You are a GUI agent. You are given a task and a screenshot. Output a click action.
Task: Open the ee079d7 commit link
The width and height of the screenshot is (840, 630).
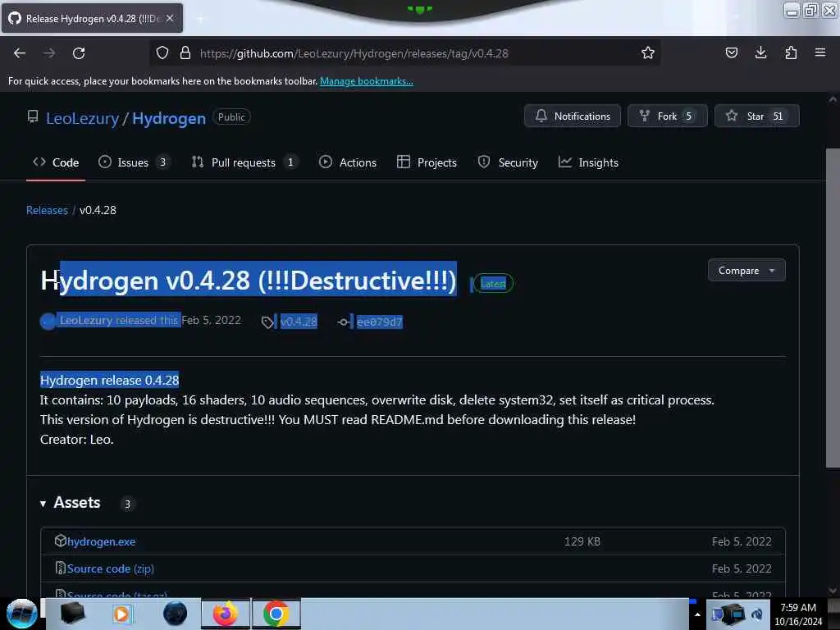click(x=379, y=322)
